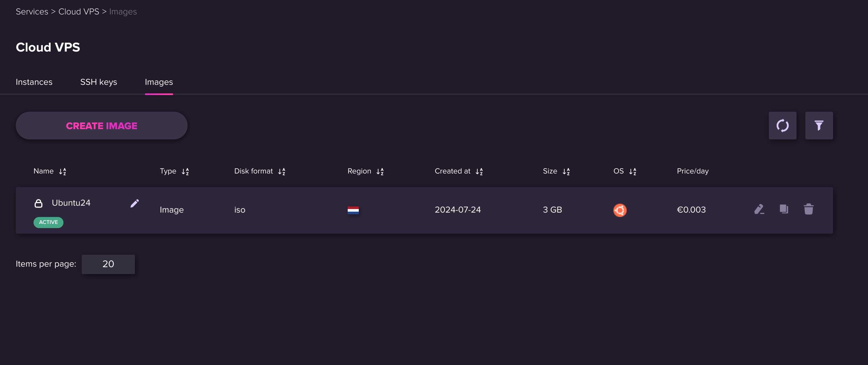Click the CREATE IMAGE button

pos(101,125)
